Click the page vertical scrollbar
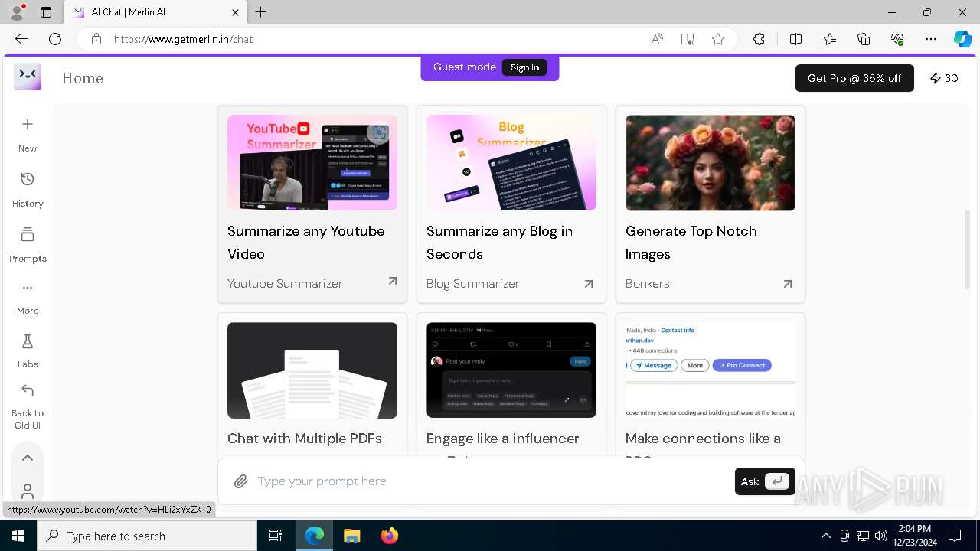 (x=967, y=249)
